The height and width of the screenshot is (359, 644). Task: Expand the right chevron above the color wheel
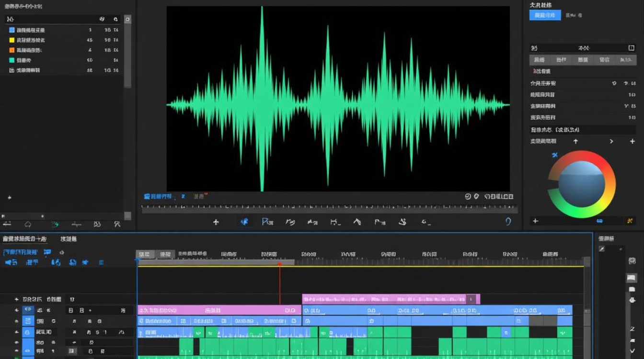[x=611, y=141]
